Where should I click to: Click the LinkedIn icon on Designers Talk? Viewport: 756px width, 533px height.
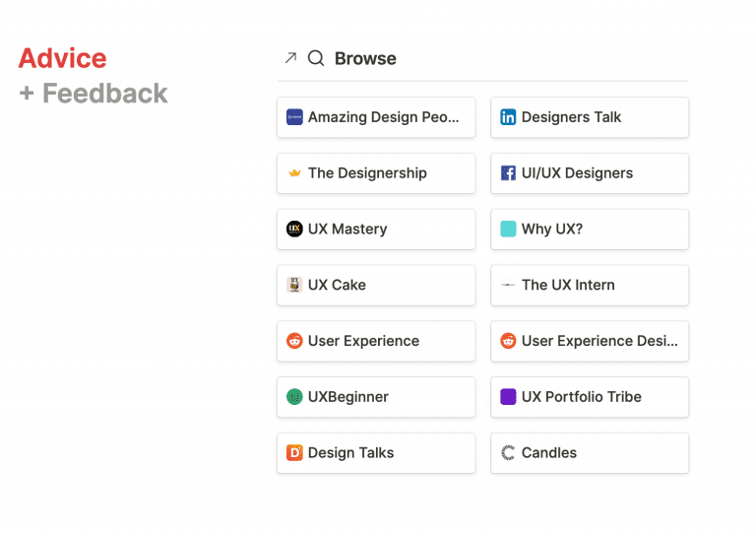coord(508,117)
